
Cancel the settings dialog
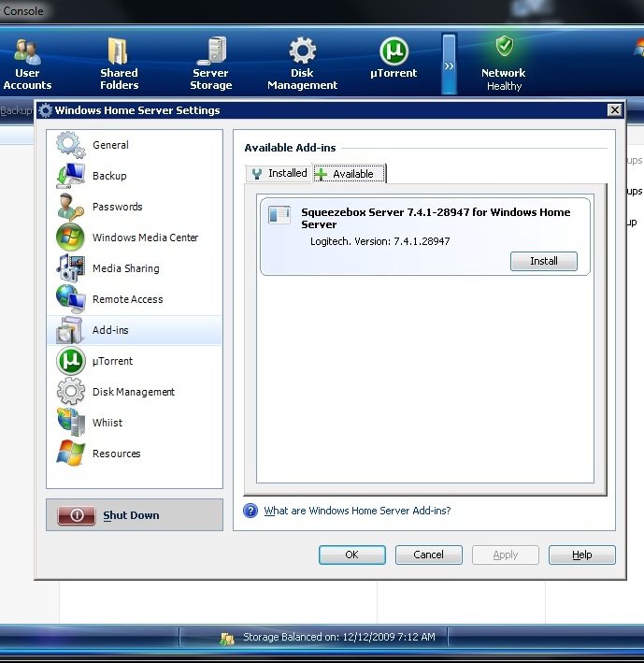pyautogui.click(x=428, y=555)
